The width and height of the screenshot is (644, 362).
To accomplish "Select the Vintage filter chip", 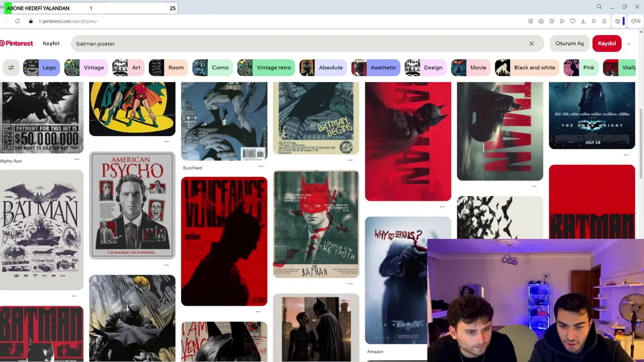I will 87,67.
